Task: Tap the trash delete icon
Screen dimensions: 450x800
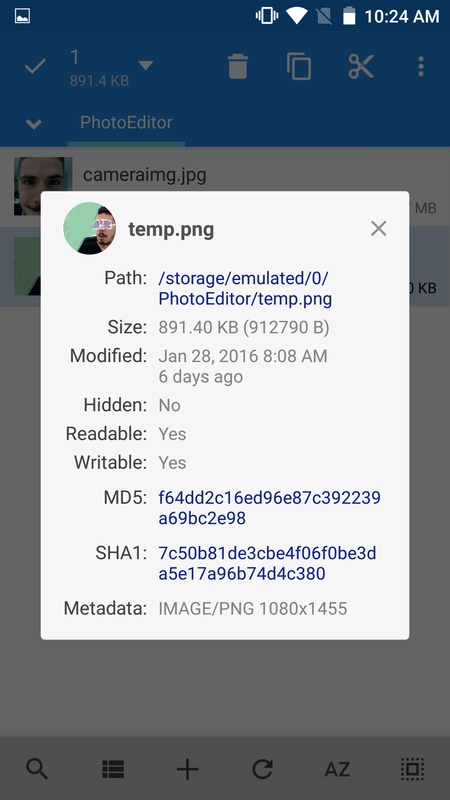Action: tap(238, 67)
